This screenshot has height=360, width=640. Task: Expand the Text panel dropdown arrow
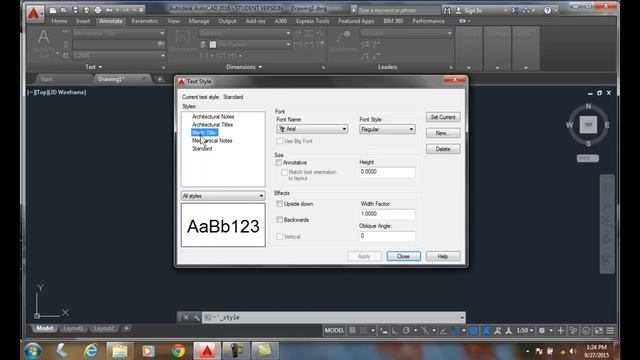pyautogui.click(x=100, y=67)
